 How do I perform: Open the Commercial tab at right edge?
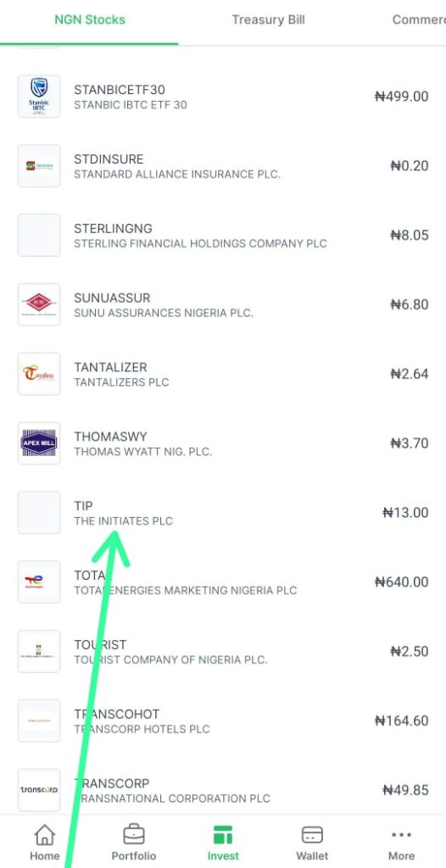tap(419, 20)
